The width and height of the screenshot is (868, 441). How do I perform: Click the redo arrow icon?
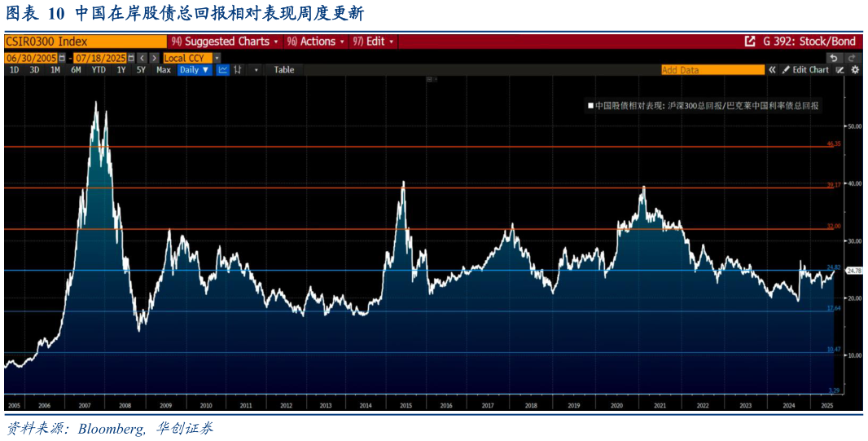853,58
